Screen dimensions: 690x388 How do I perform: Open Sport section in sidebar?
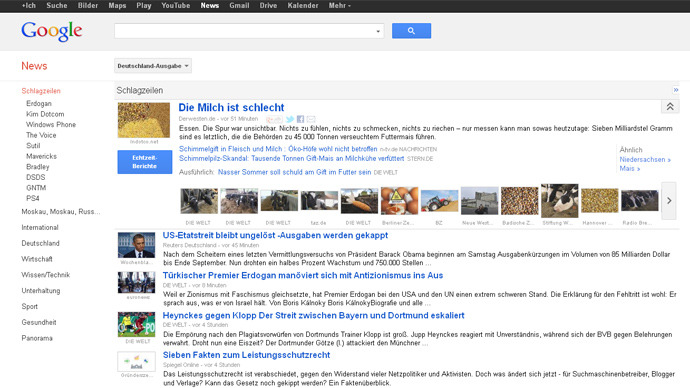[29, 307]
